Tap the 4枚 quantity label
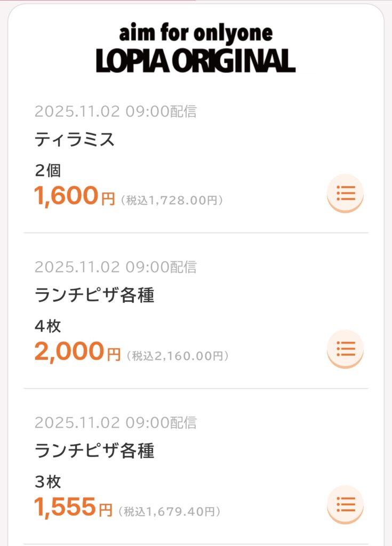The image size is (392, 546). click(48, 326)
